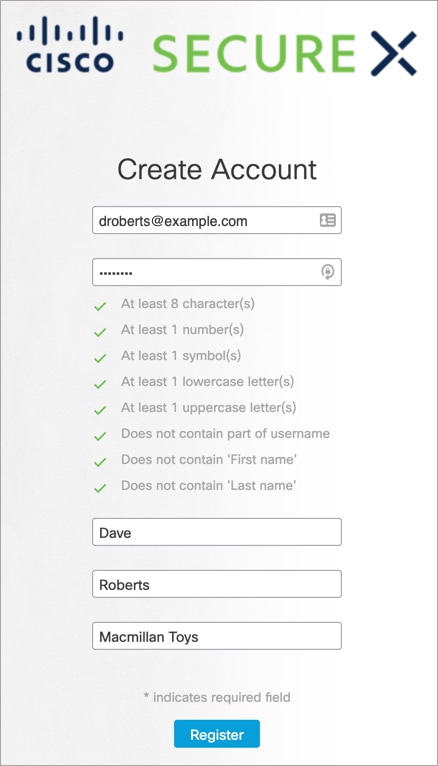The width and height of the screenshot is (438, 766).
Task: Click the checkmark beside 'At least 1 uppercase letter(s)'
Action: click(100, 410)
